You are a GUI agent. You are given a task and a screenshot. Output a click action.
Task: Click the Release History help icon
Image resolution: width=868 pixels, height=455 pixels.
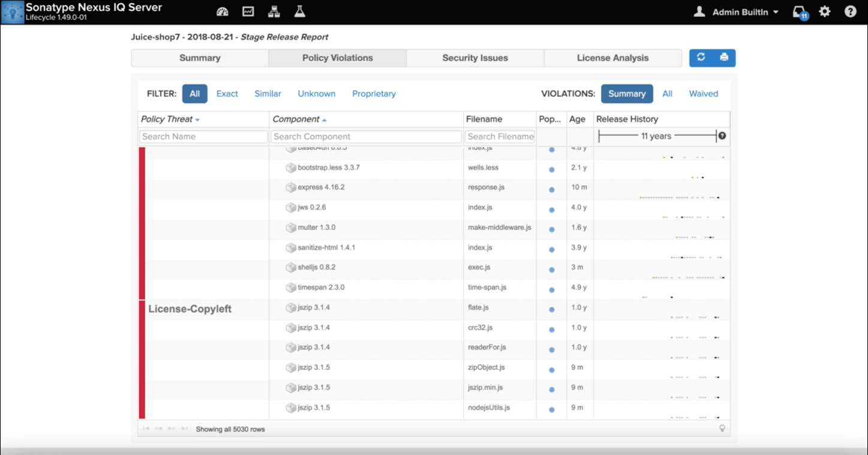(x=722, y=136)
